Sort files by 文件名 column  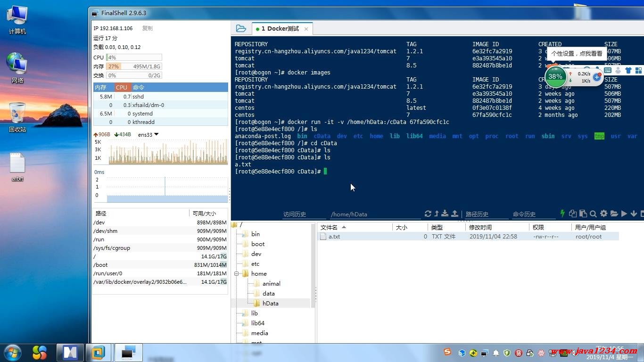point(355,227)
